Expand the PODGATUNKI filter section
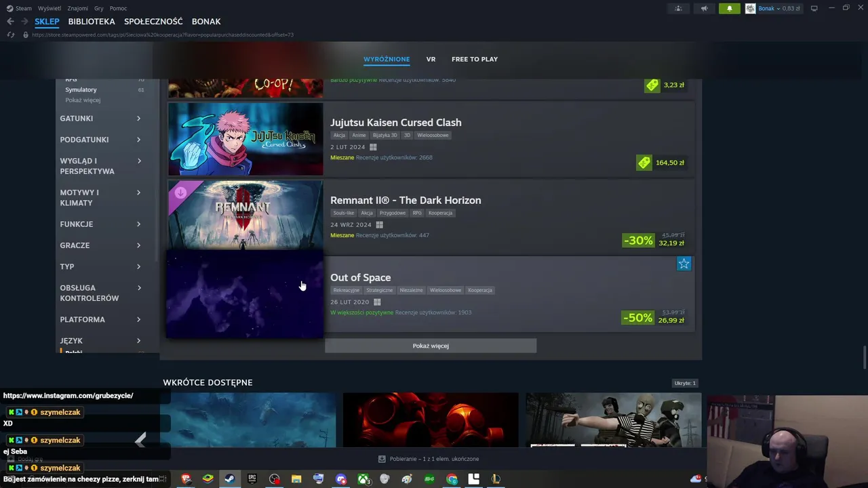Viewport: 868px width, 488px height. pos(100,140)
